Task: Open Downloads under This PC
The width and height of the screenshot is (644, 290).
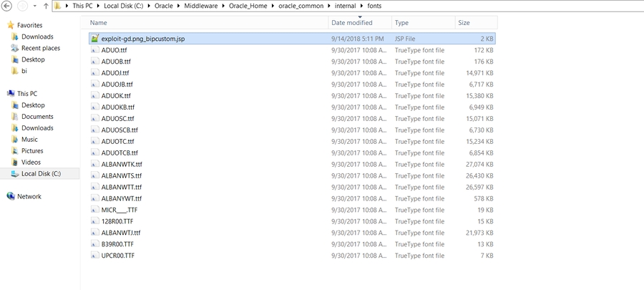Action: click(x=37, y=128)
